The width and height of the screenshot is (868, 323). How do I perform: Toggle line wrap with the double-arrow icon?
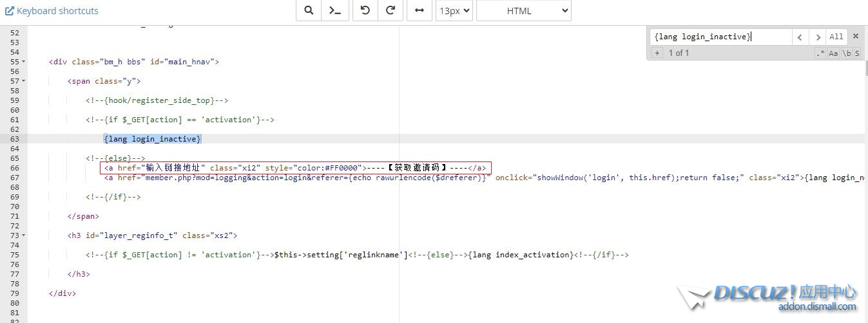click(x=420, y=10)
